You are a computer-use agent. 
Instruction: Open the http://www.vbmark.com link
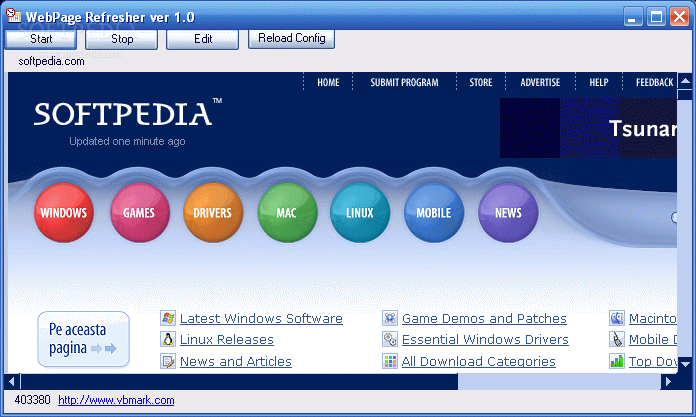coord(116,400)
